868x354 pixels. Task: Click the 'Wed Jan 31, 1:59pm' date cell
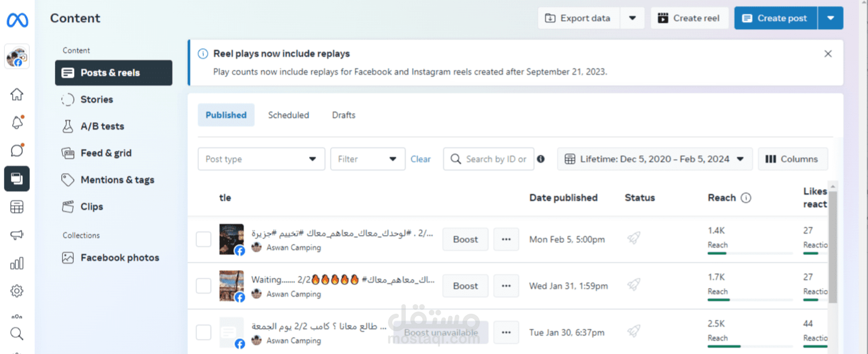click(568, 286)
